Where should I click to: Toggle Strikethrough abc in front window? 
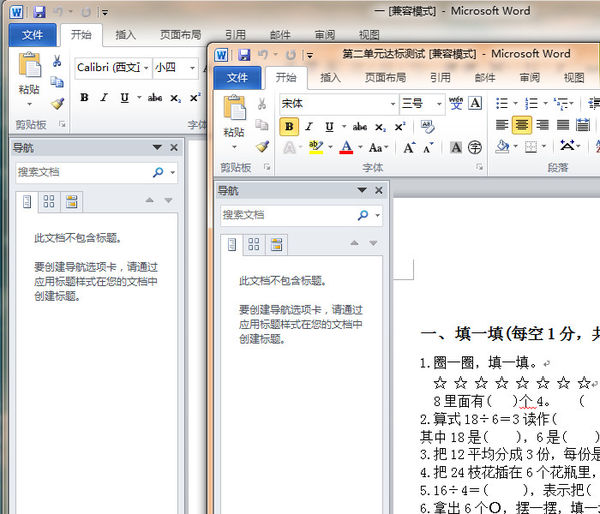360,127
